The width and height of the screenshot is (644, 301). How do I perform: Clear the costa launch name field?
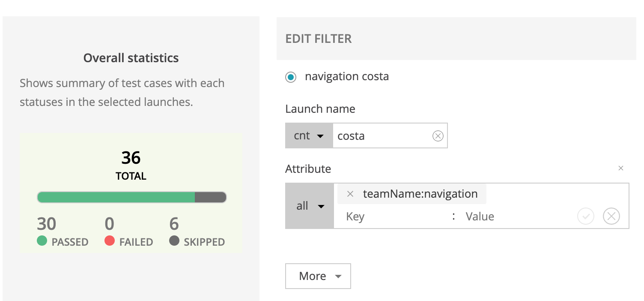pyautogui.click(x=438, y=136)
